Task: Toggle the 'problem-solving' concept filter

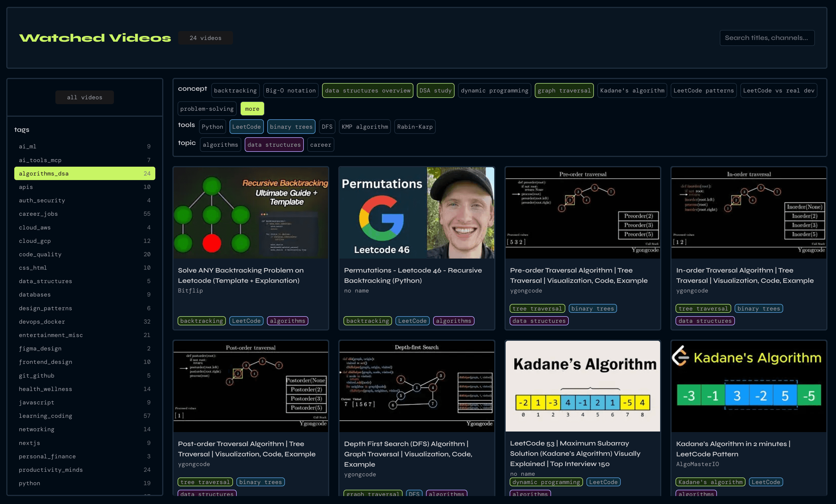Action: point(207,108)
